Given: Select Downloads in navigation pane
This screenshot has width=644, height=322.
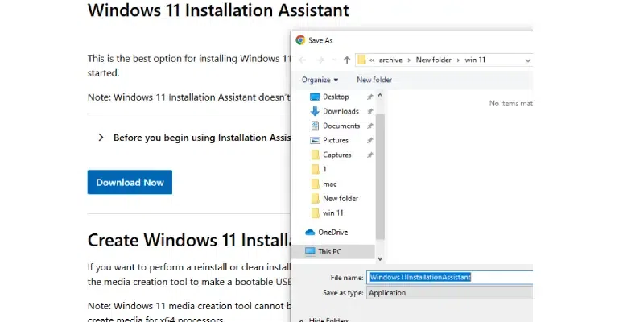Looking at the screenshot, I should (x=340, y=111).
